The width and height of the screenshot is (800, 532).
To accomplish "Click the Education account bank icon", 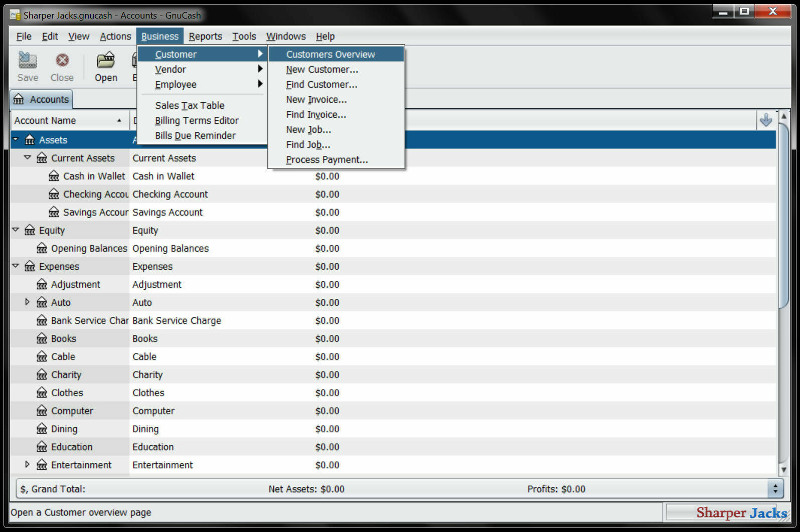I will [x=42, y=447].
